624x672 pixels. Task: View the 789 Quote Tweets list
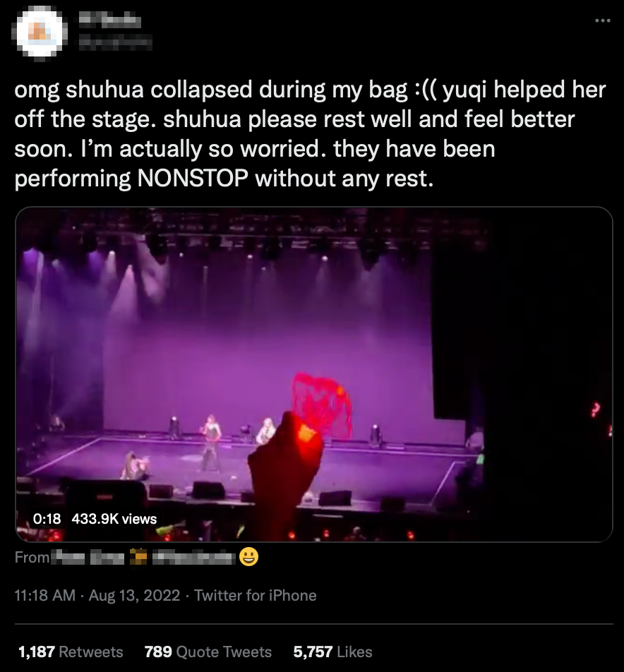[208, 652]
